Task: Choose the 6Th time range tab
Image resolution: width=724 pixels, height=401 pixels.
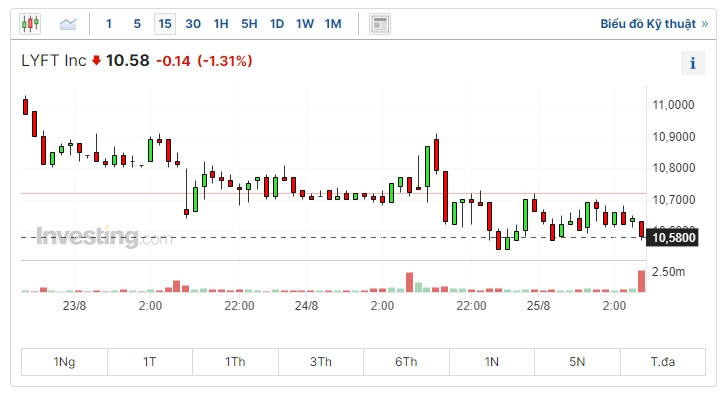Action: point(406,362)
